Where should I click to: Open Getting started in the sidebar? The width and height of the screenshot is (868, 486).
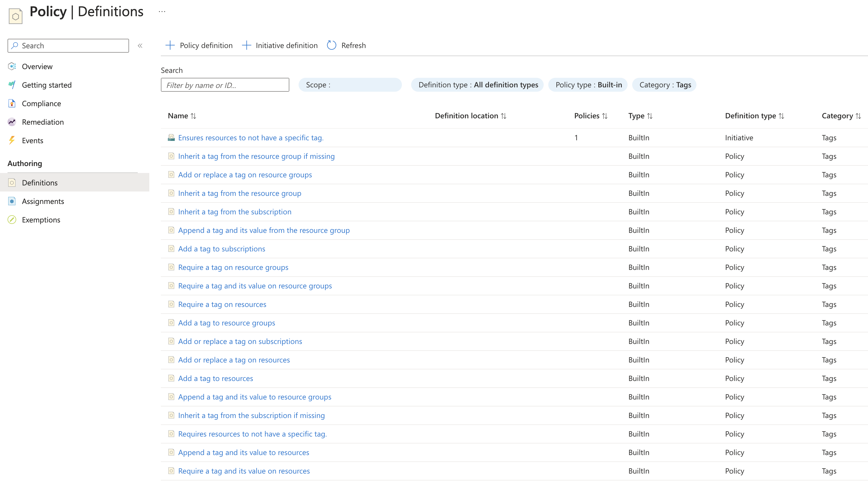pos(47,85)
